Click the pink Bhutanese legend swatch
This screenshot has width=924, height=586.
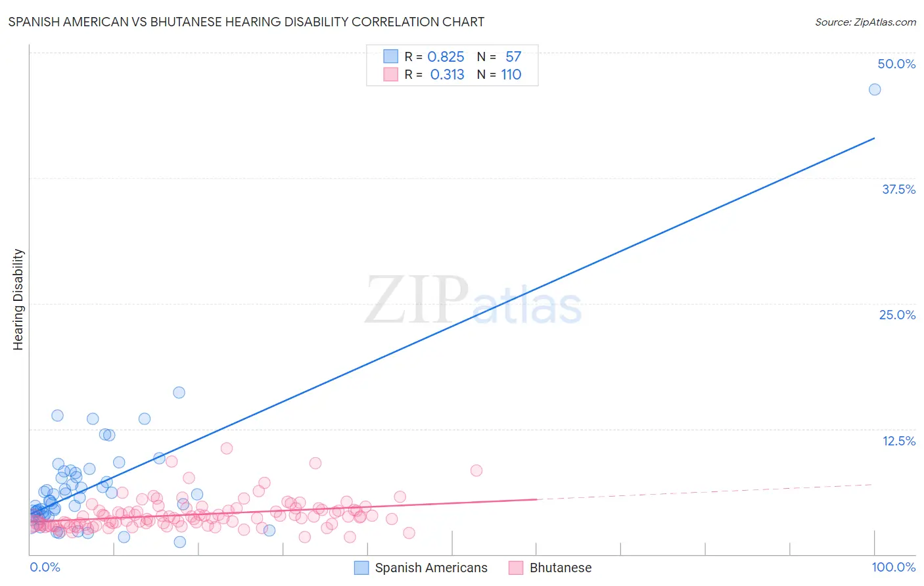tap(516, 568)
